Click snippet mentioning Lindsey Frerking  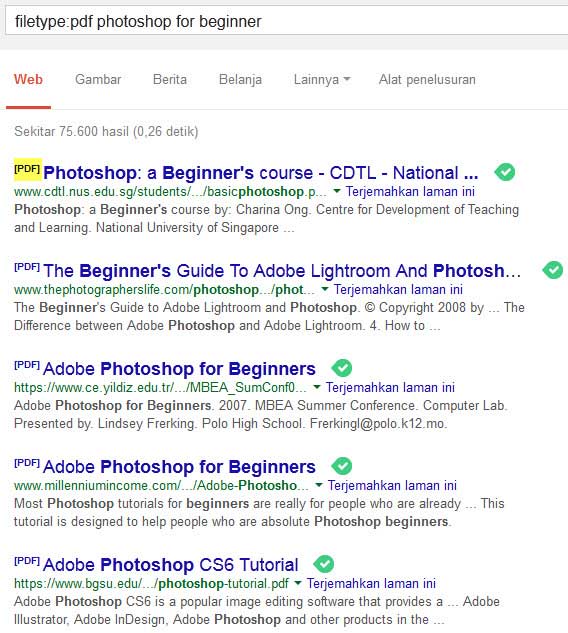pos(261,415)
